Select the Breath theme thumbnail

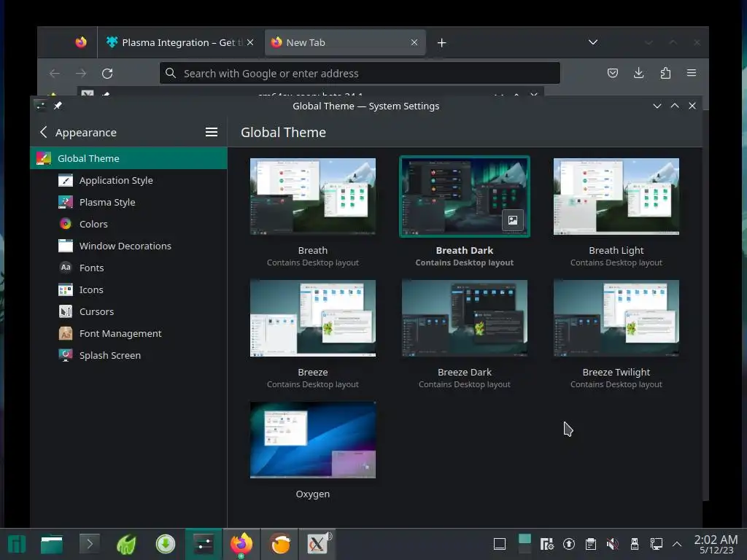(313, 197)
